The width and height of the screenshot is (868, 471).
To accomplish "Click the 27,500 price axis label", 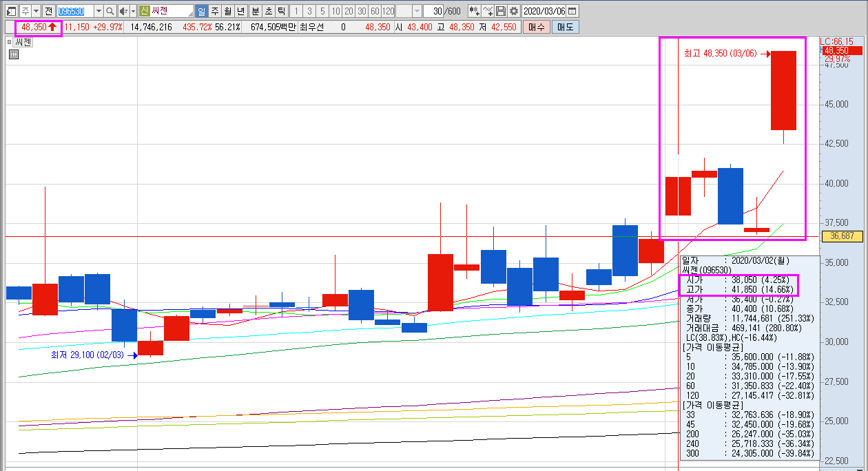I will tap(836, 381).
